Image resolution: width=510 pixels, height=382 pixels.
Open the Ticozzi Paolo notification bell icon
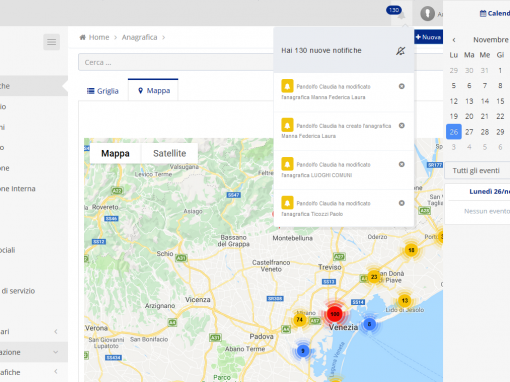[287, 202]
